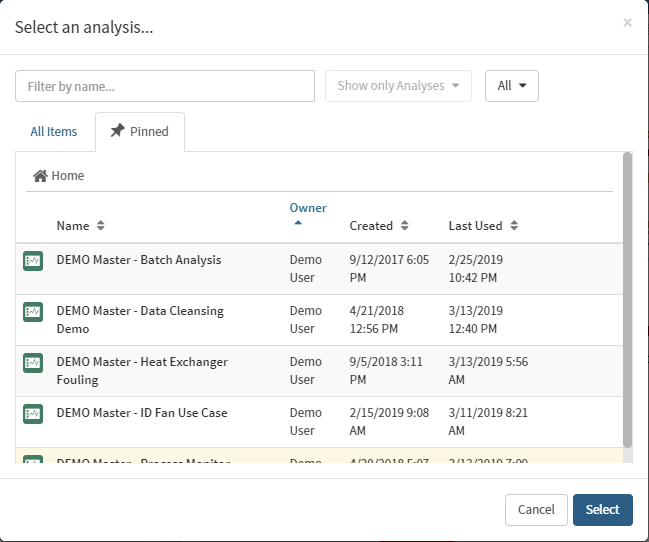
Task: Click the ID Fan Use Case analysis icon
Action: [x=33, y=414]
